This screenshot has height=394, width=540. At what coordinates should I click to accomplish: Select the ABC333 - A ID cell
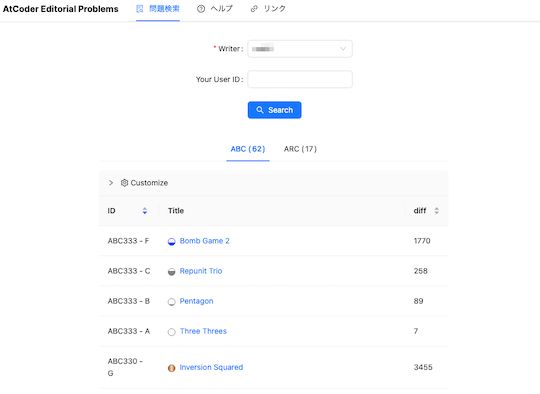(x=129, y=331)
